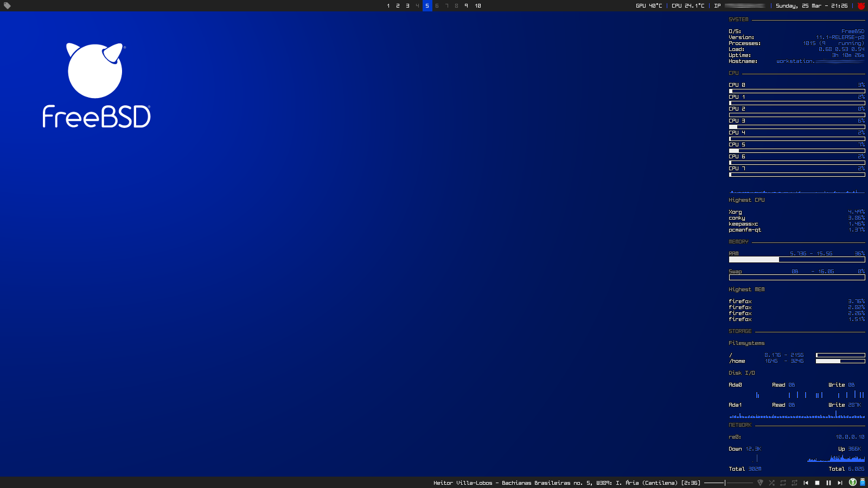Switch to workspace 2

398,5
